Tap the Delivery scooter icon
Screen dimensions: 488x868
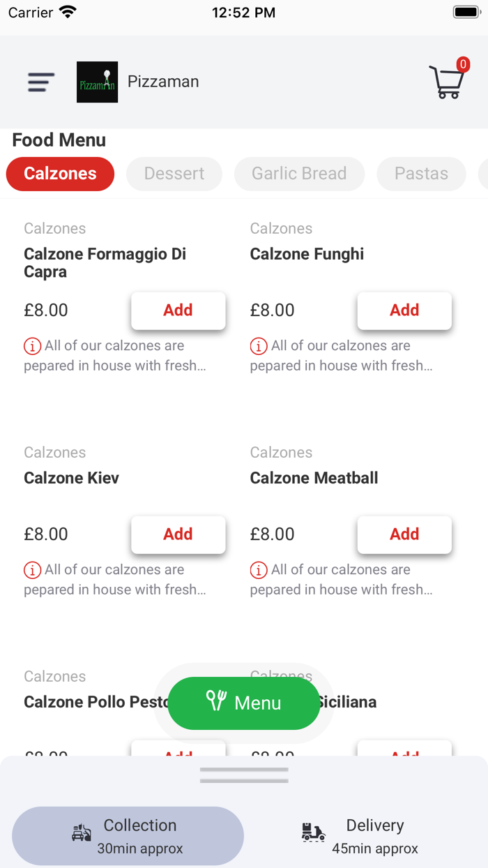pos(313,832)
